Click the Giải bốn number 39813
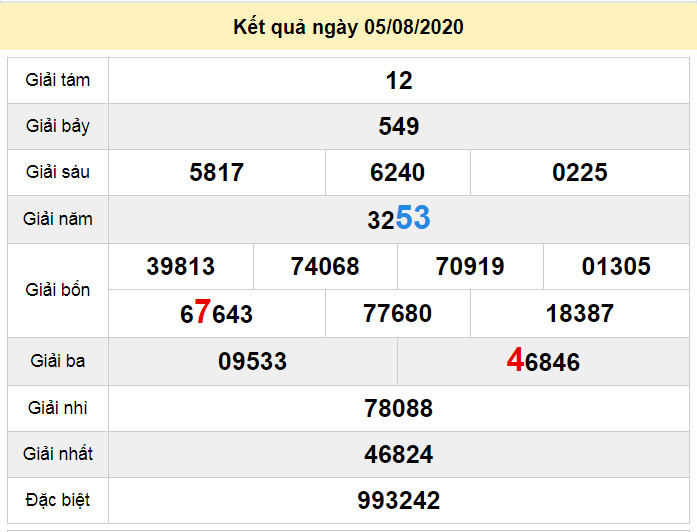The width and height of the screenshot is (697, 532). pyautogui.click(x=181, y=267)
